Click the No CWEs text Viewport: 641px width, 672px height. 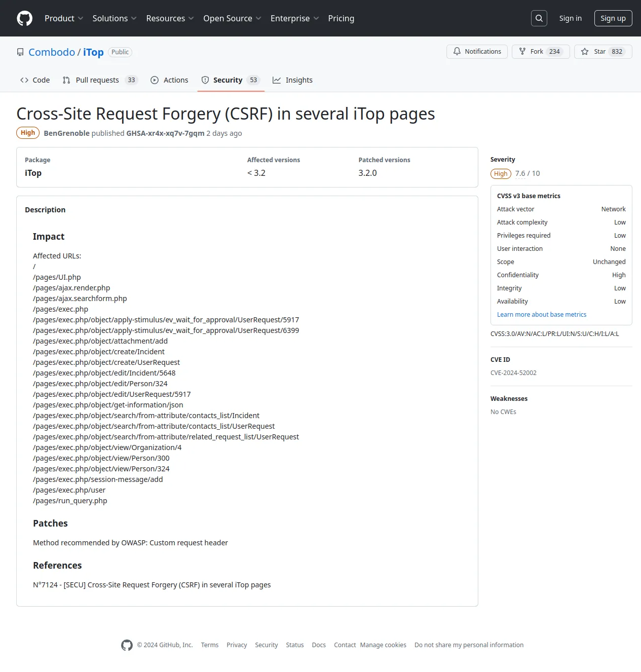tap(503, 412)
